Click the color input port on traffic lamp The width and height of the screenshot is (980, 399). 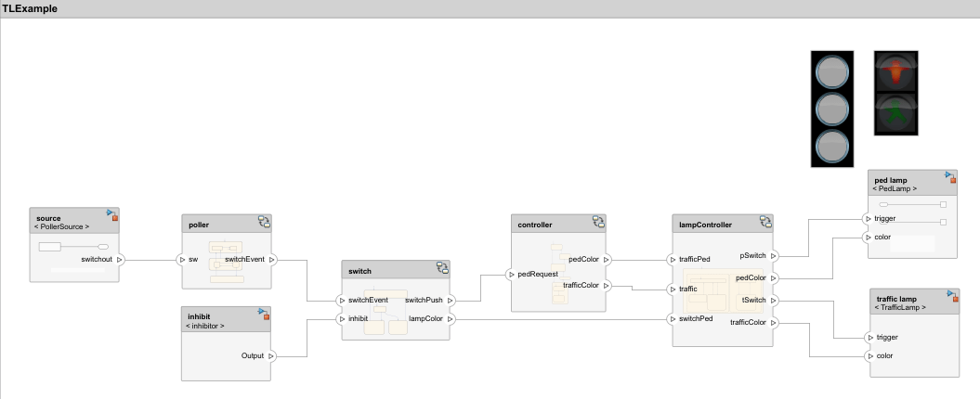(x=870, y=356)
